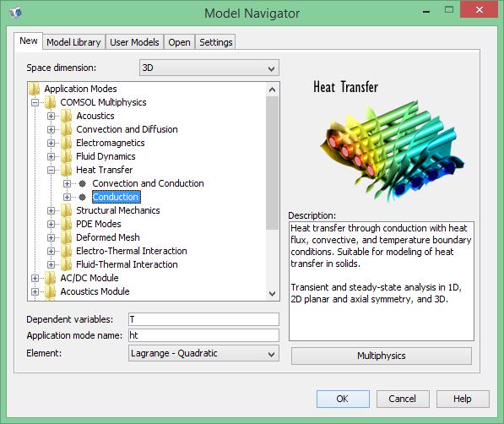Click the application tree scrollbar thumb

(x=272, y=163)
